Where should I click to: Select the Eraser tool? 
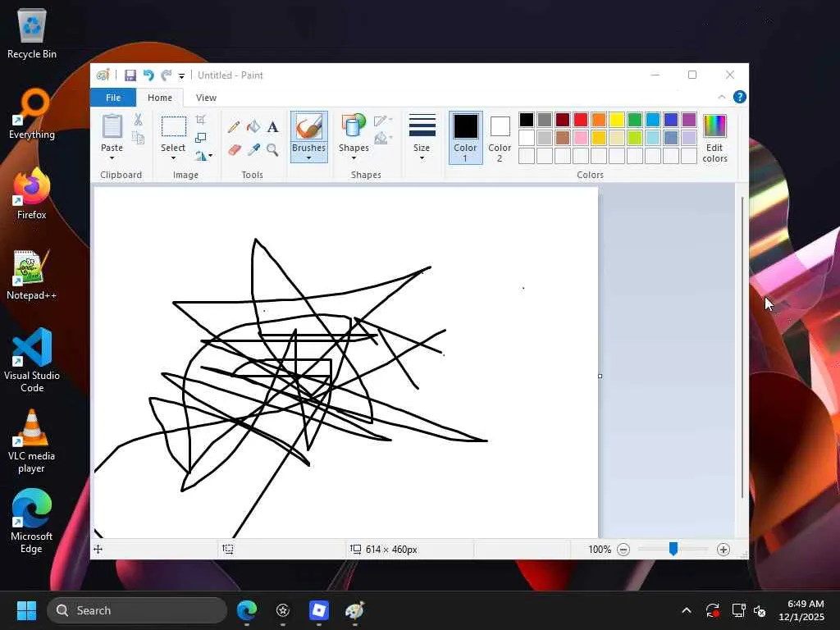[x=234, y=149]
